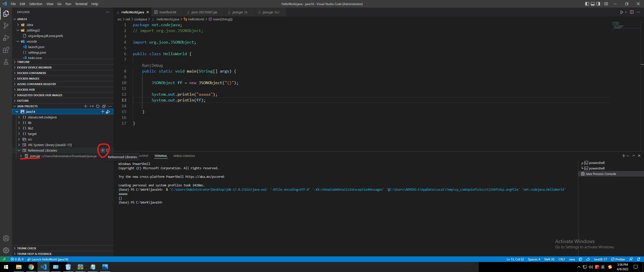Image resolution: width=644 pixels, height=272 pixels.
Task: Click the export jar arrow icon in Java Projects
Action: click(x=92, y=106)
